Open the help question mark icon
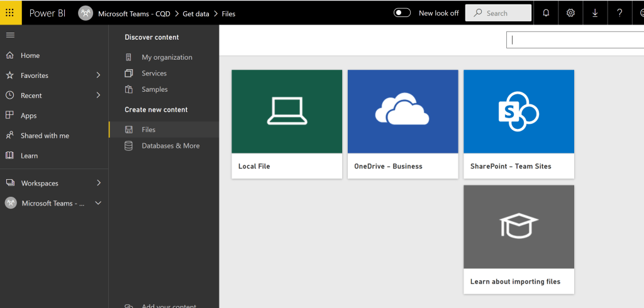The width and height of the screenshot is (644, 308). pyautogui.click(x=619, y=13)
